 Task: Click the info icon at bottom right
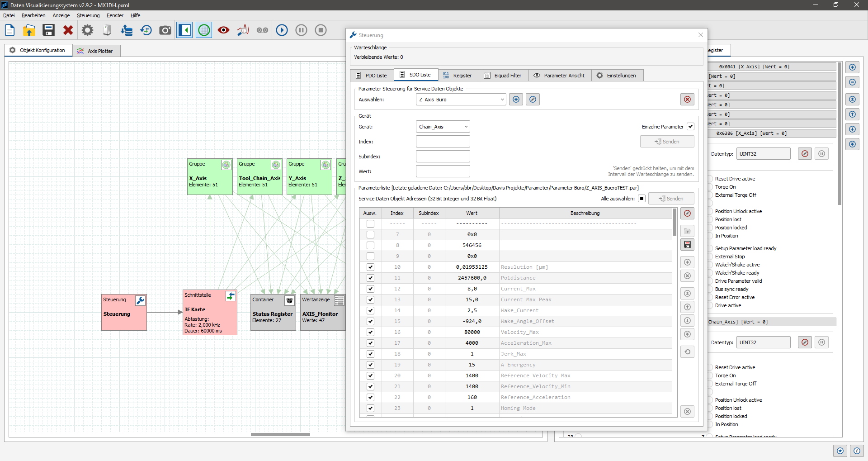click(857, 451)
